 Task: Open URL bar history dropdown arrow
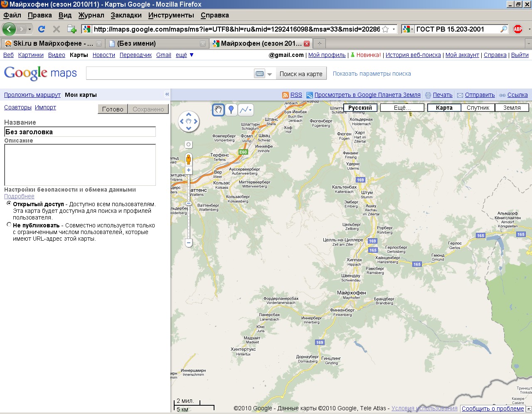coord(394,29)
